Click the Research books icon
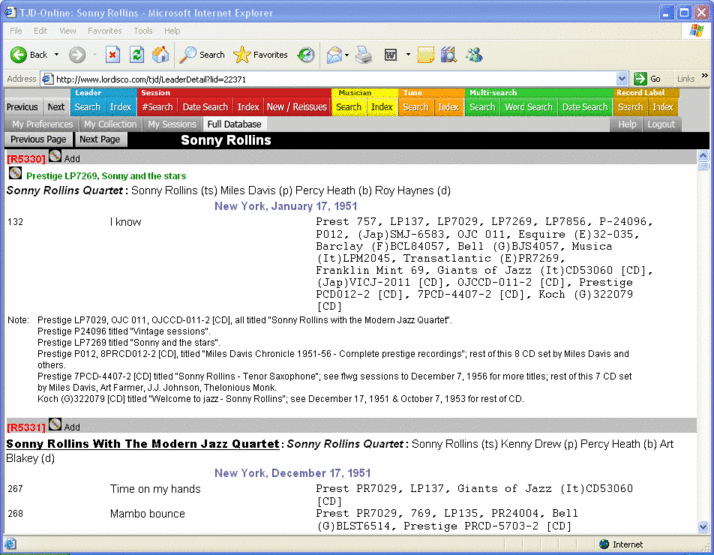714x555 pixels. pyautogui.click(x=449, y=55)
